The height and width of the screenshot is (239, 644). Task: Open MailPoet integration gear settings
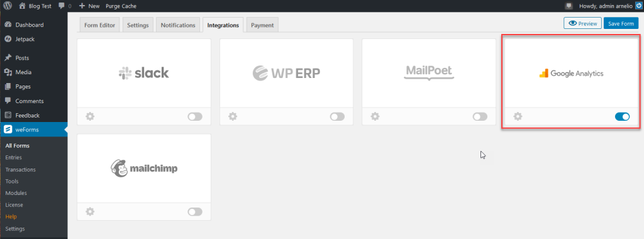[375, 116]
